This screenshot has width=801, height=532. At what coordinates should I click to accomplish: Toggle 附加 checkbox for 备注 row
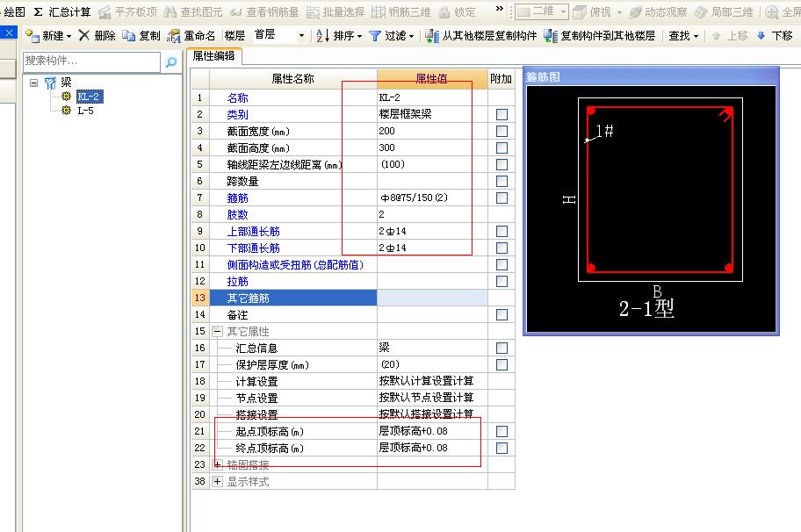coord(502,314)
